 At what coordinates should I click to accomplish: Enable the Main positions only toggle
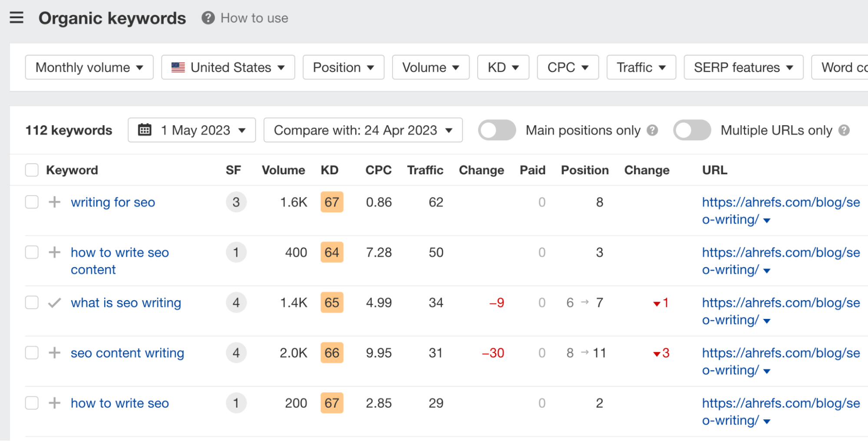tap(497, 130)
